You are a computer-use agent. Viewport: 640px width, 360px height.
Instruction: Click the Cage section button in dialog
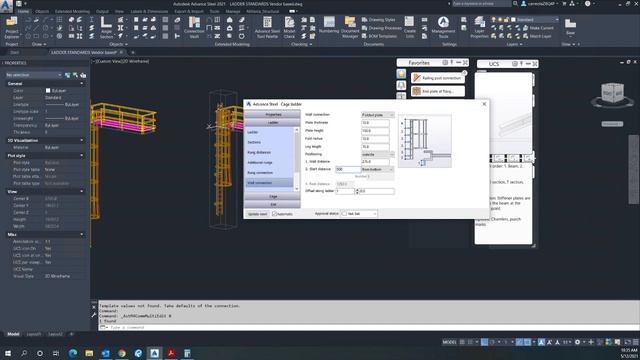273,196
